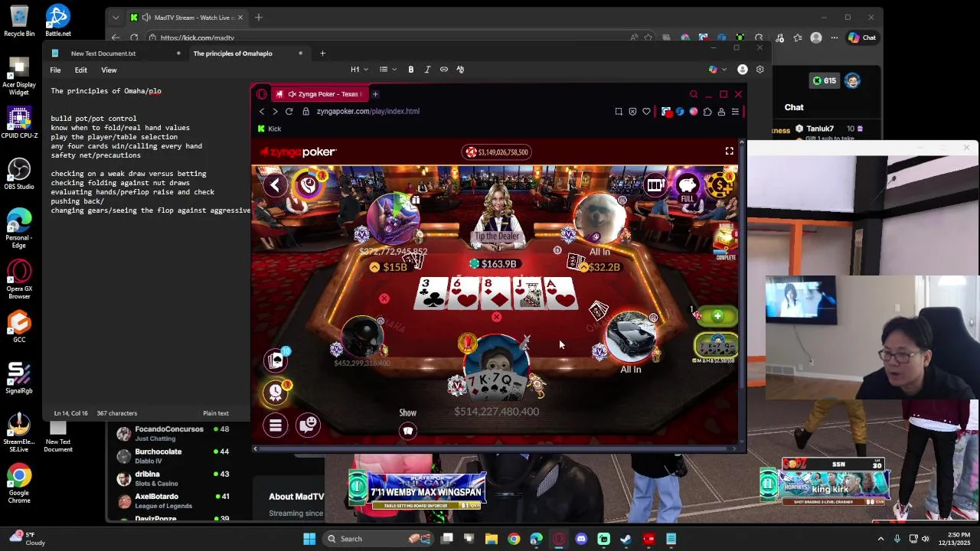This screenshot has width=980, height=551.
Task: Open Opera search-in-tabs magnifier icon
Action: point(694,94)
